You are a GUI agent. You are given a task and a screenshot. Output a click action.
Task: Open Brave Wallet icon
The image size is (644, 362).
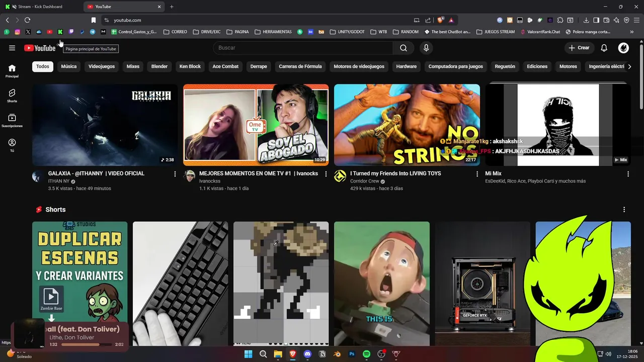coord(606,20)
